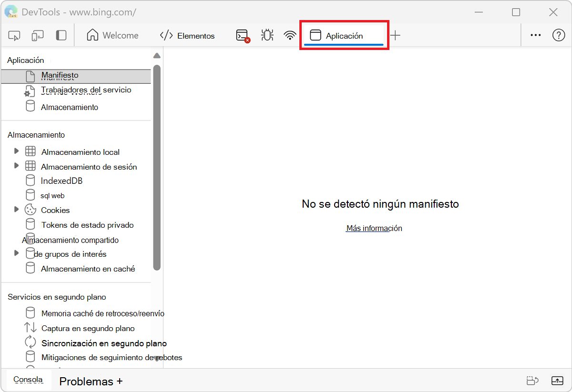This screenshot has height=392, width=572.
Task: Open Sincronización en segundo plano
Action: coord(104,343)
